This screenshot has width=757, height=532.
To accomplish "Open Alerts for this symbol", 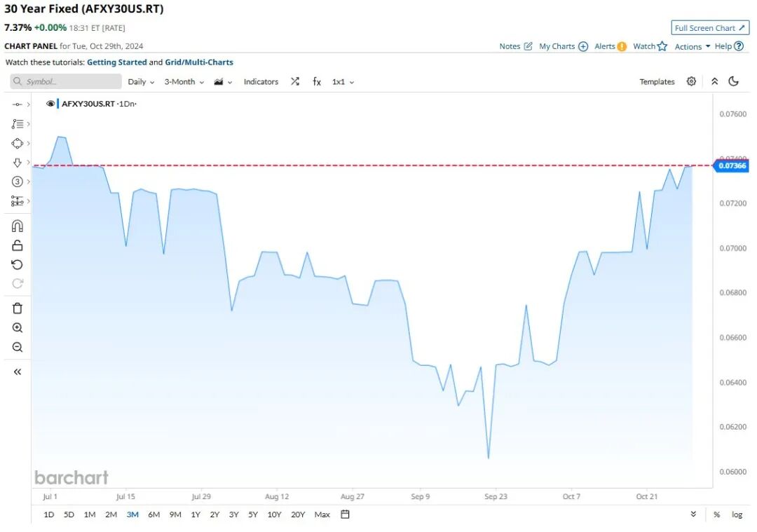I will coord(611,46).
